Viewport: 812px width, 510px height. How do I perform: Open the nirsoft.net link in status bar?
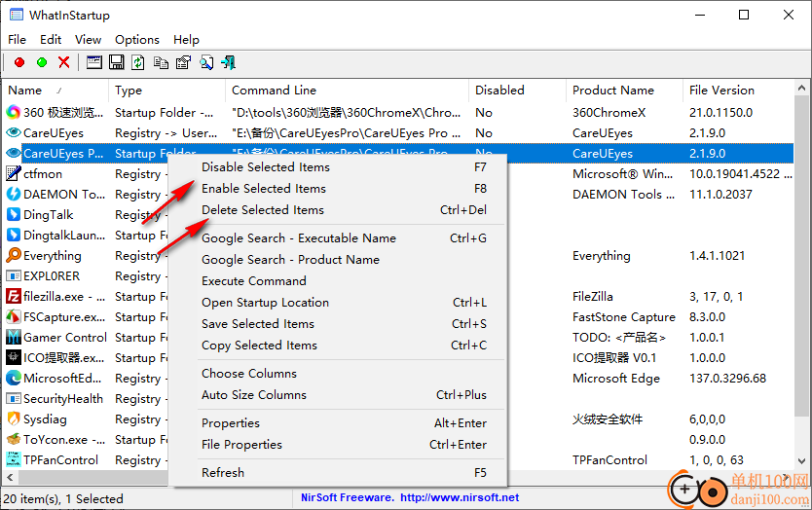click(460, 497)
